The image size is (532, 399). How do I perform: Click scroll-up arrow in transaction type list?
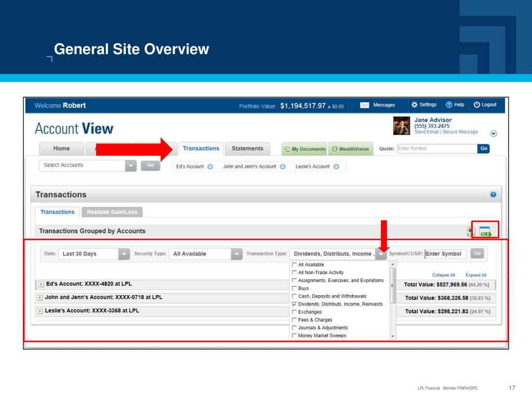393,264
